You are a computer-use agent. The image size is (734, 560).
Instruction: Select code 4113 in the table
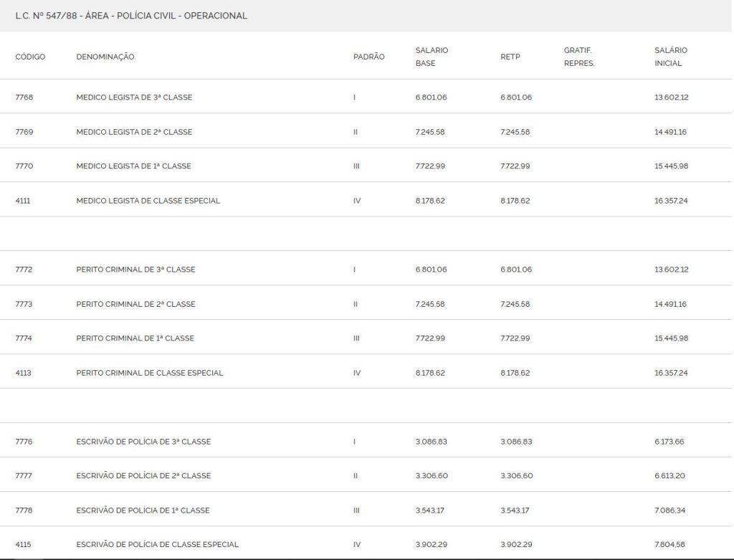24,373
